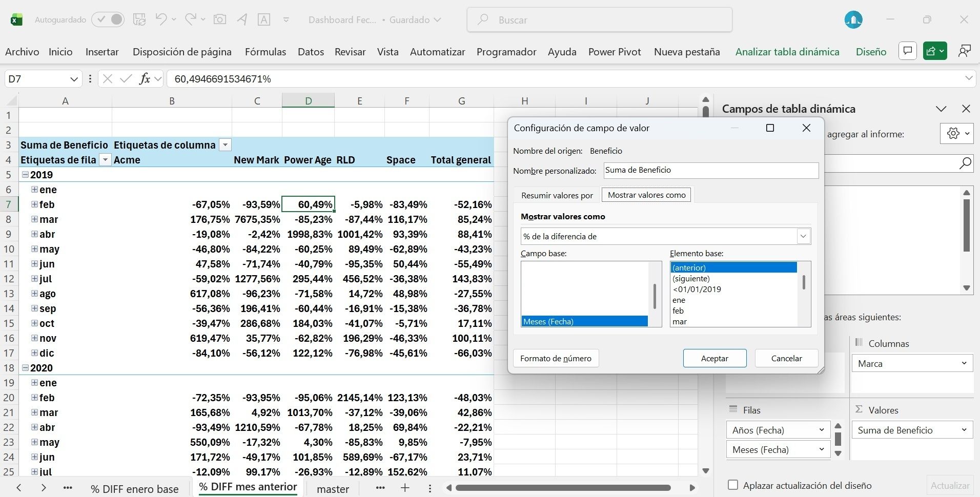Open the Mostrar valores como dropdown

tap(803, 236)
